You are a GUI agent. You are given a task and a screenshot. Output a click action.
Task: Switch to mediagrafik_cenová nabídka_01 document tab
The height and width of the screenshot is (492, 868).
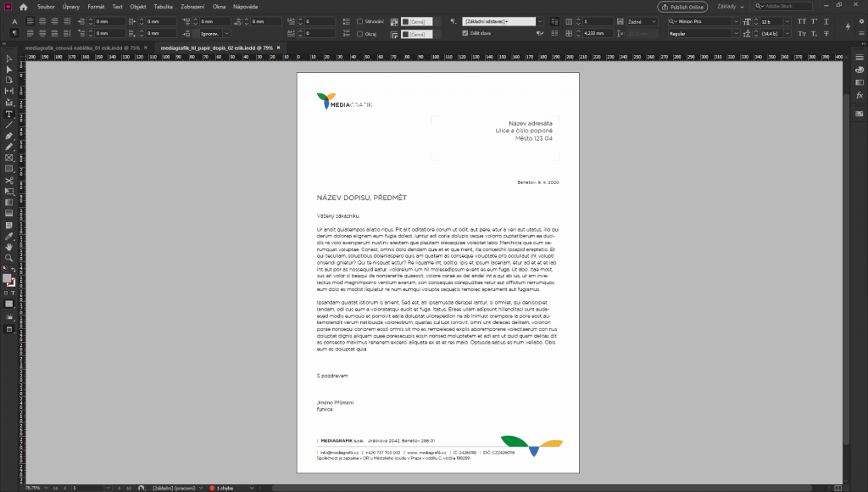(82, 48)
